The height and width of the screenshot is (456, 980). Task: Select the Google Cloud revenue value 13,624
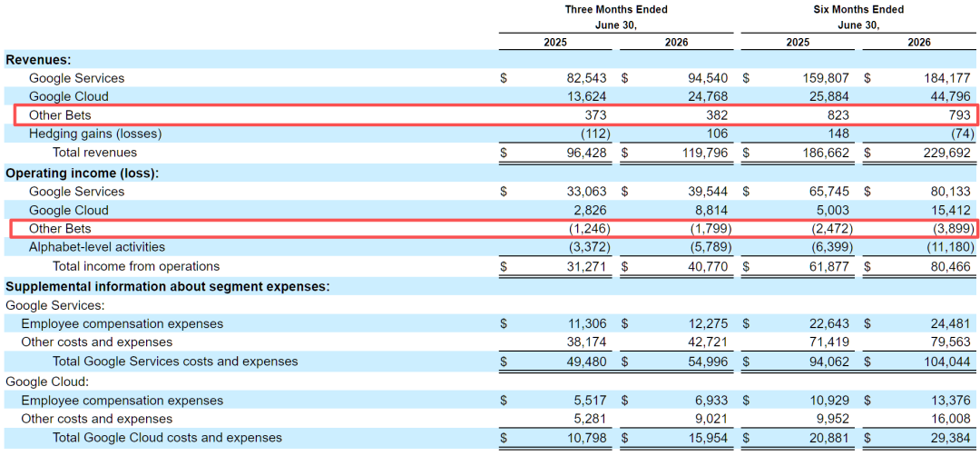pyautogui.click(x=585, y=96)
